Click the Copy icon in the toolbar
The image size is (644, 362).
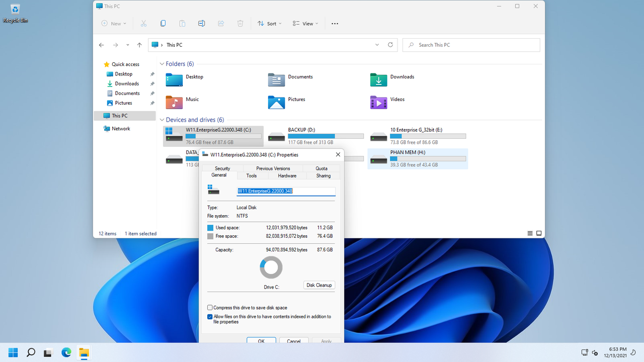point(163,23)
